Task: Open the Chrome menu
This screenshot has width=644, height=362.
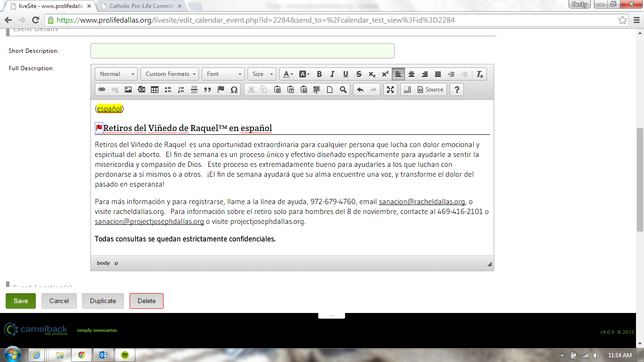Action: 636,20
